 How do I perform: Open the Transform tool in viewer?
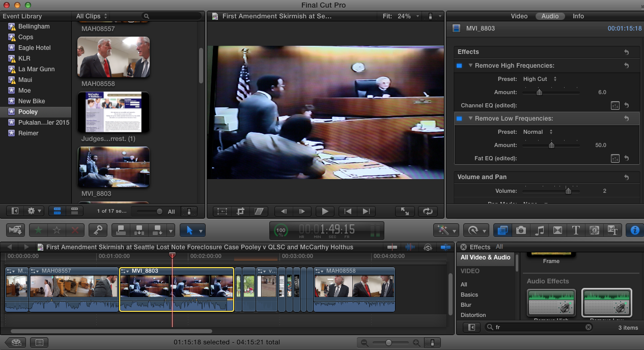click(222, 211)
